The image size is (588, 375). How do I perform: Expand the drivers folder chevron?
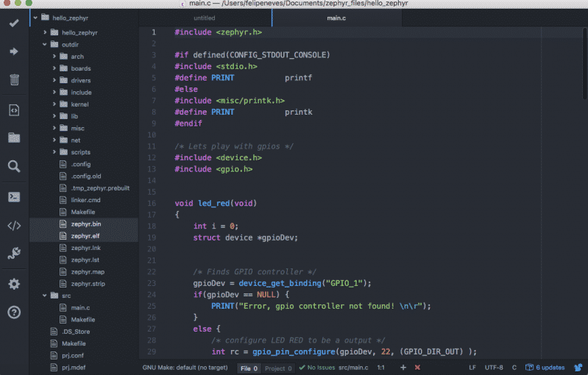coord(54,81)
